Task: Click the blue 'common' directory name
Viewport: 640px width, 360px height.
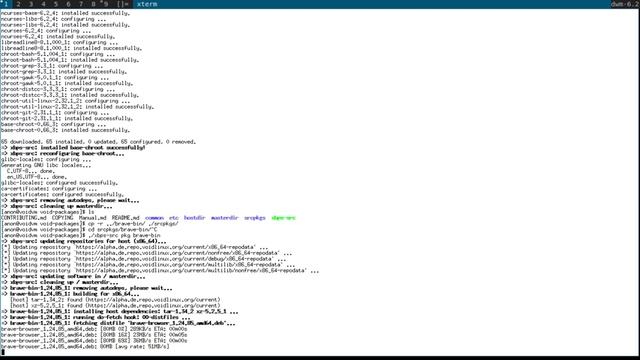Action: [154, 218]
